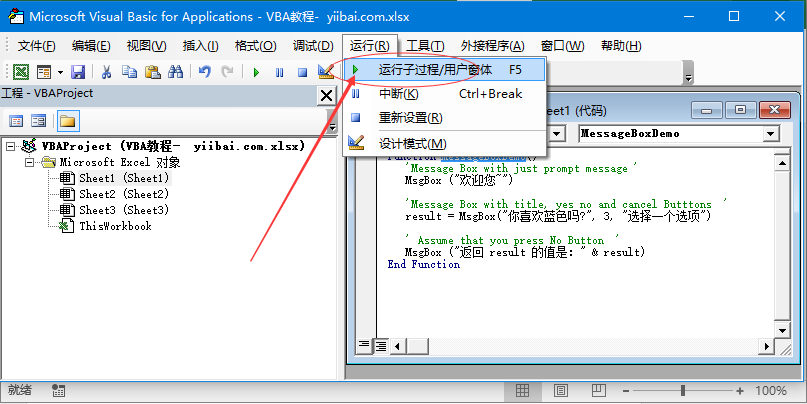Screen dimensions: 807x404
Task: Select ThisWorkbook in project tree
Action: [115, 226]
